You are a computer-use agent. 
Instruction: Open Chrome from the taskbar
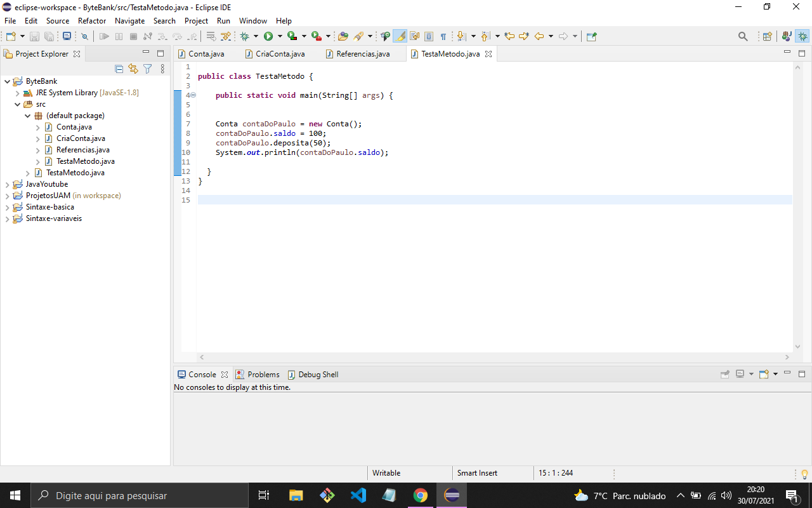coord(420,495)
